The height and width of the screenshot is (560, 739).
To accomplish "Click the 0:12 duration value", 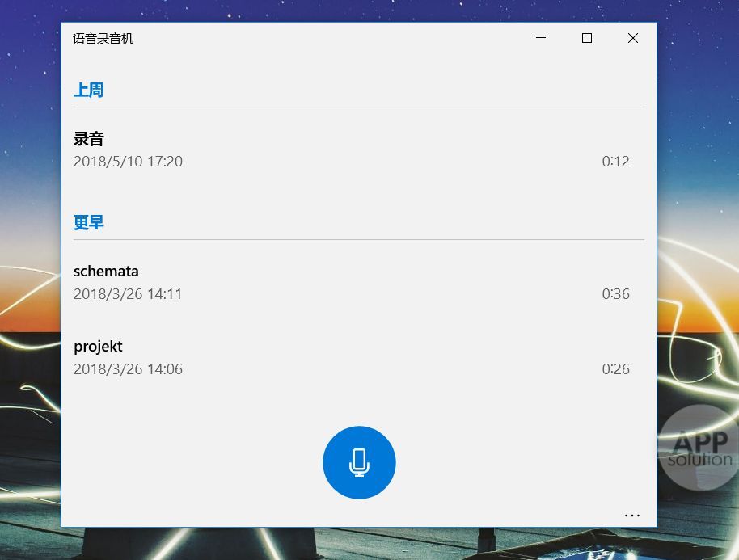I will pyautogui.click(x=615, y=162).
